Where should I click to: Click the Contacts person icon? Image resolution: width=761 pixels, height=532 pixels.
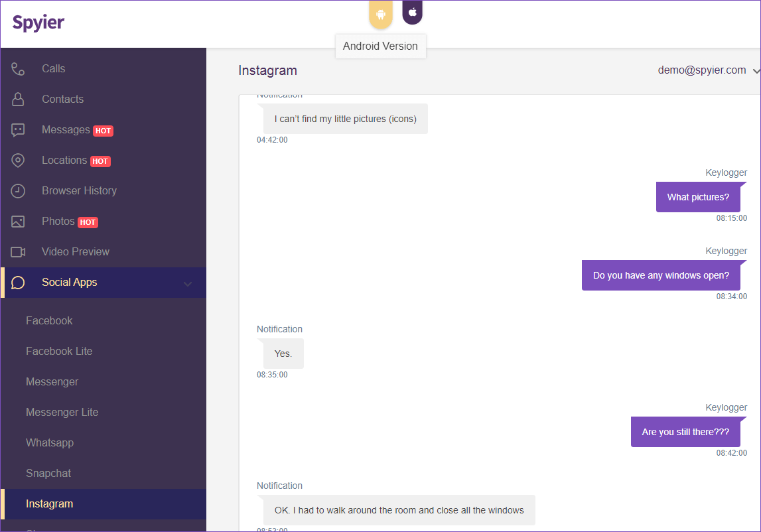click(18, 100)
